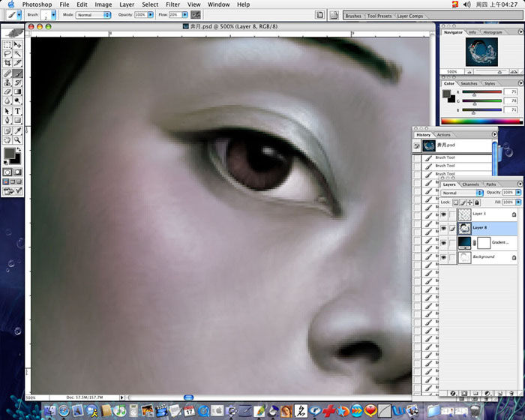This screenshot has height=420, width=525.
Task: Select the Eraser tool
Action: click(x=7, y=91)
